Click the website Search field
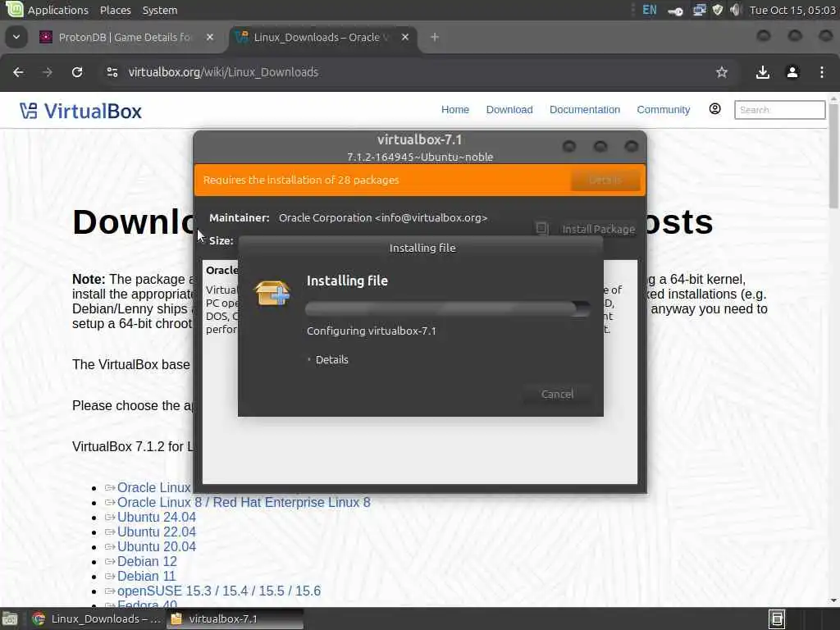This screenshot has width=840, height=630. click(779, 110)
